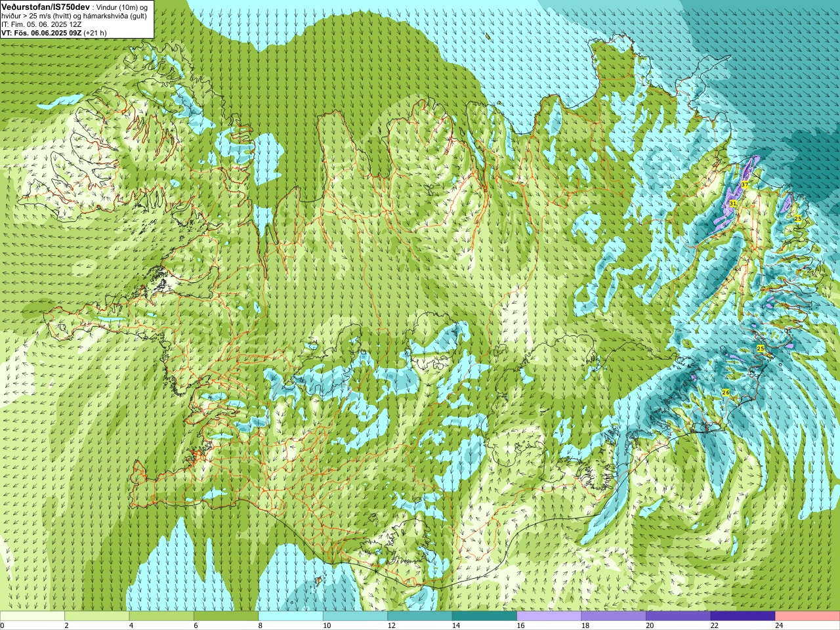Screen dimensions: 840x630
Task: Click the legend scale label '4'
Action: [131, 625]
